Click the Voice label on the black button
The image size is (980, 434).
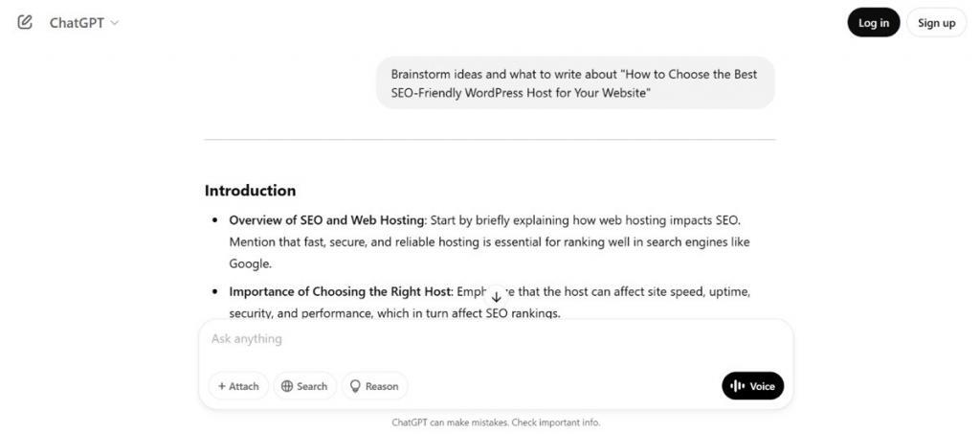pyautogui.click(x=763, y=386)
